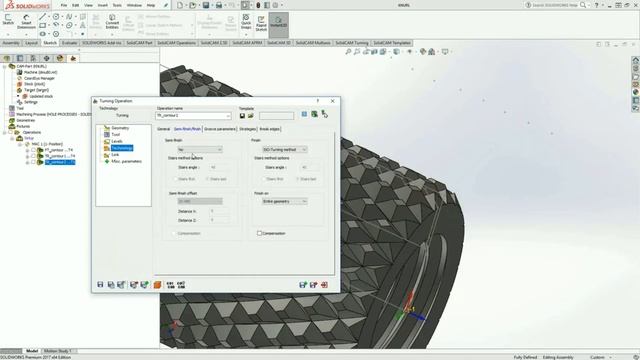Viewport: 640px width, 360px height.
Task: Click the Rapid Sketch tool
Action: pyautogui.click(x=261, y=23)
